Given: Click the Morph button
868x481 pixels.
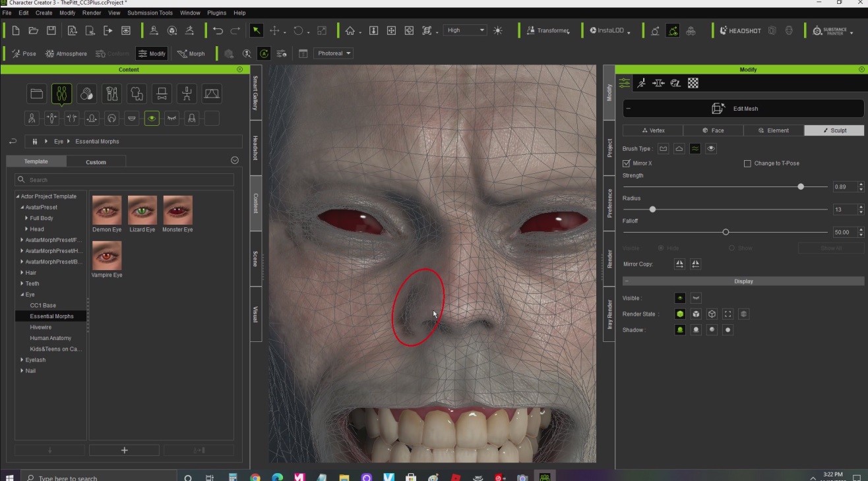Looking at the screenshot, I should pos(191,53).
